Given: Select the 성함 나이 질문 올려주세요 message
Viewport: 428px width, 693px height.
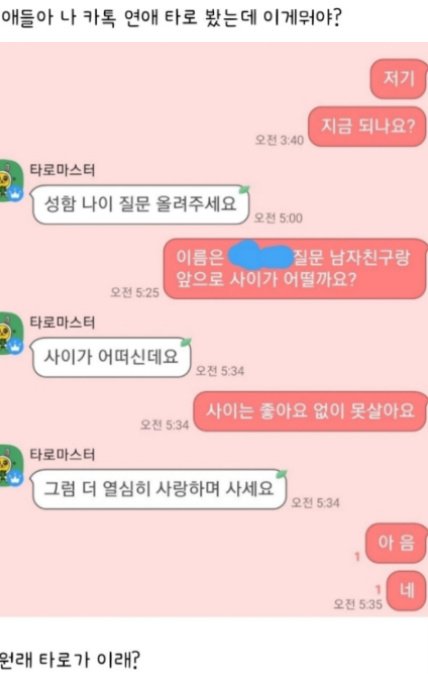Looking at the screenshot, I should (140, 204).
